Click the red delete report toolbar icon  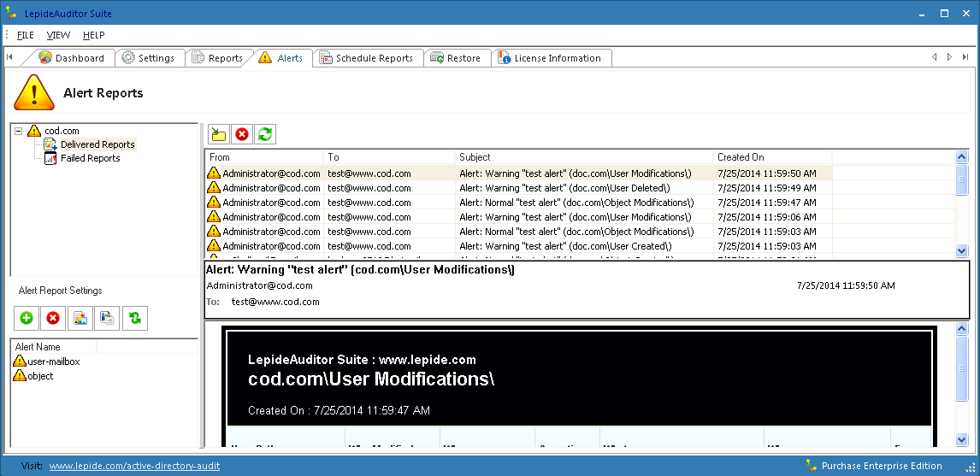click(x=242, y=134)
